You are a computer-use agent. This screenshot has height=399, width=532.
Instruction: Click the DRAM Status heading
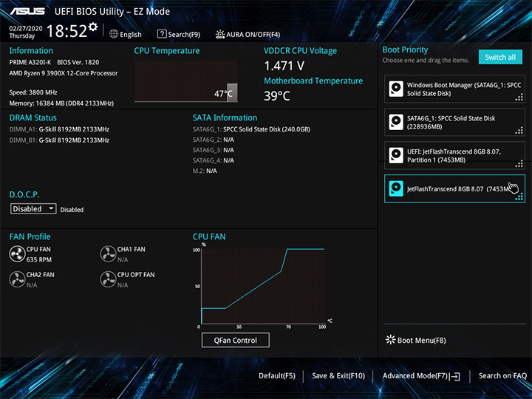pos(33,117)
